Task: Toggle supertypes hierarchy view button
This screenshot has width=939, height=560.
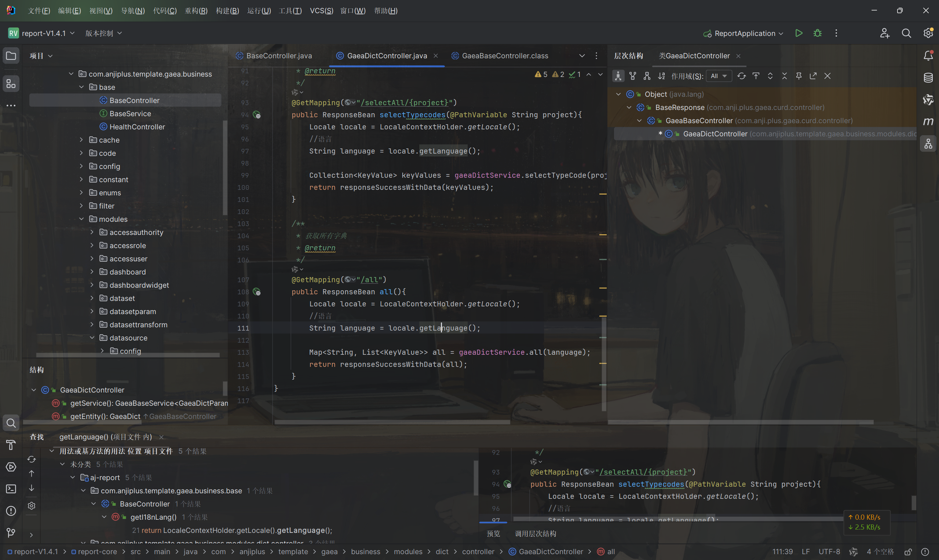Action: 632,76
